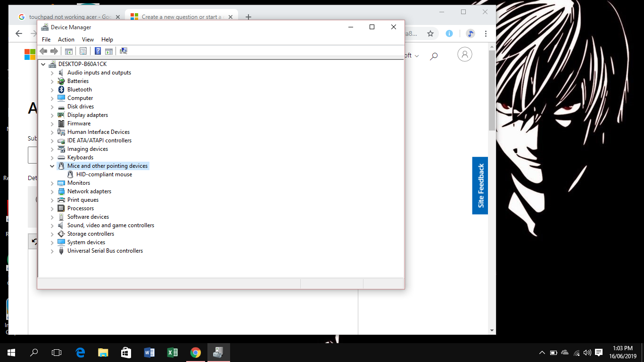Click the Storage controllers category icon
The height and width of the screenshot is (362, 644).
61,234
